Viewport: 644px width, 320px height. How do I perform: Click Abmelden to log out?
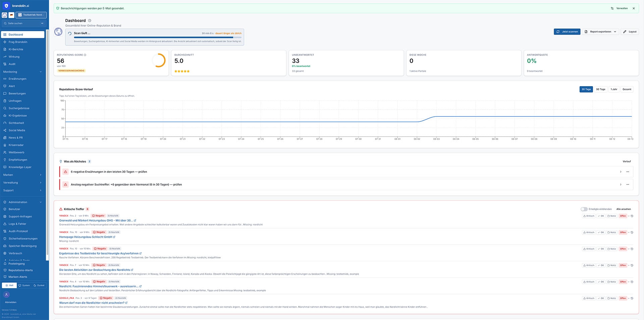pos(11,302)
